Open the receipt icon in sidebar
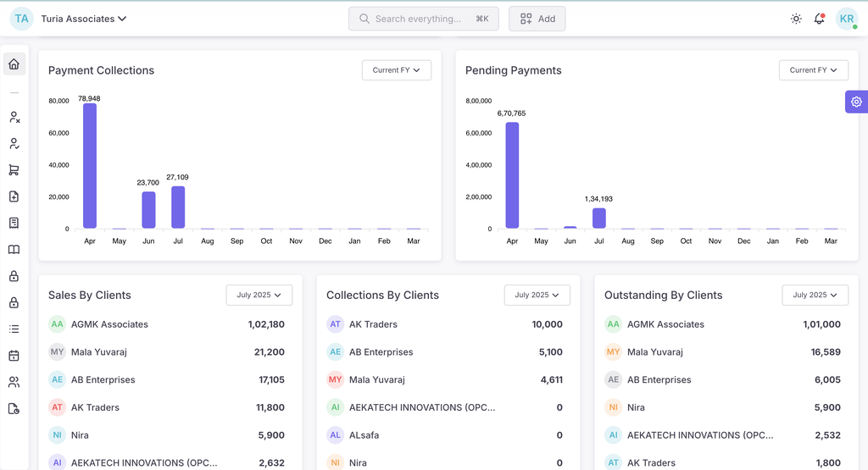This screenshot has width=868, height=470. point(14,223)
